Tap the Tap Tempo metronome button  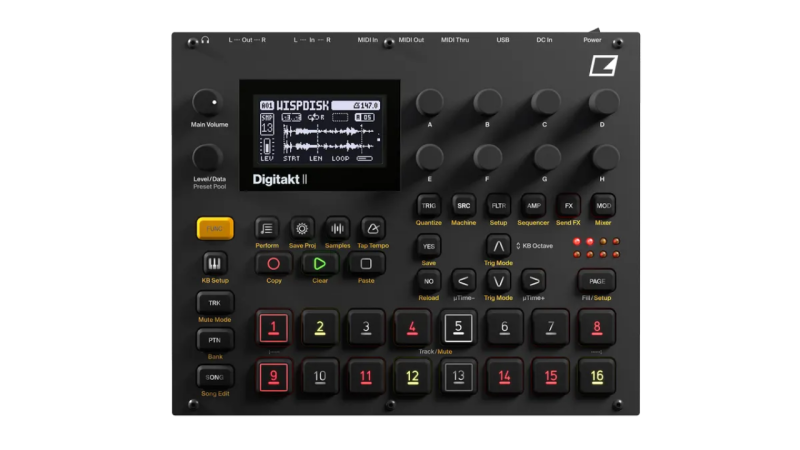coord(373,228)
